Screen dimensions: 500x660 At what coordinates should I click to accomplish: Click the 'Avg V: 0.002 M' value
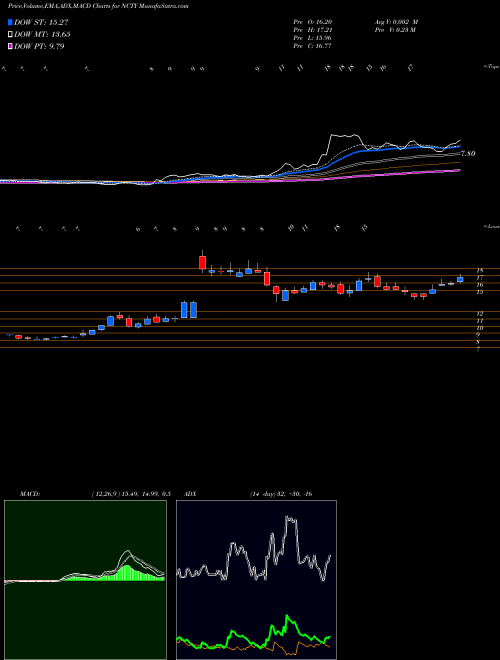(x=396, y=22)
